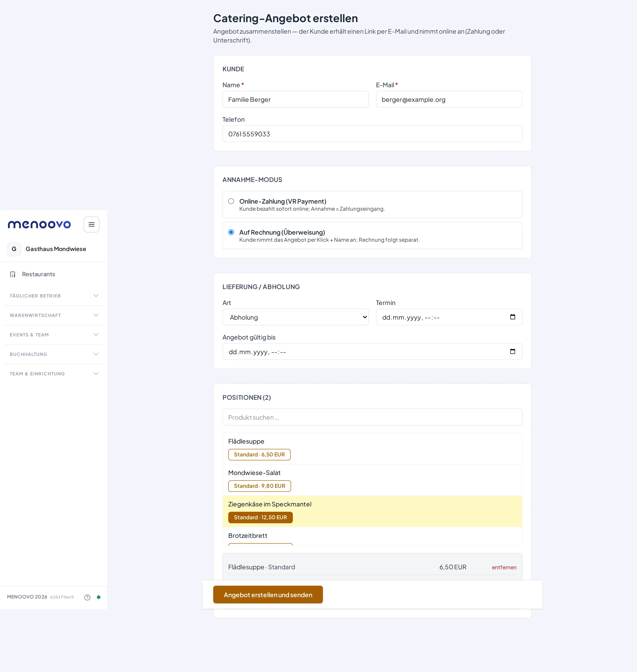Select Auf Rechnung (Überweisung) radio button
This screenshot has width=637, height=672.
tap(231, 232)
